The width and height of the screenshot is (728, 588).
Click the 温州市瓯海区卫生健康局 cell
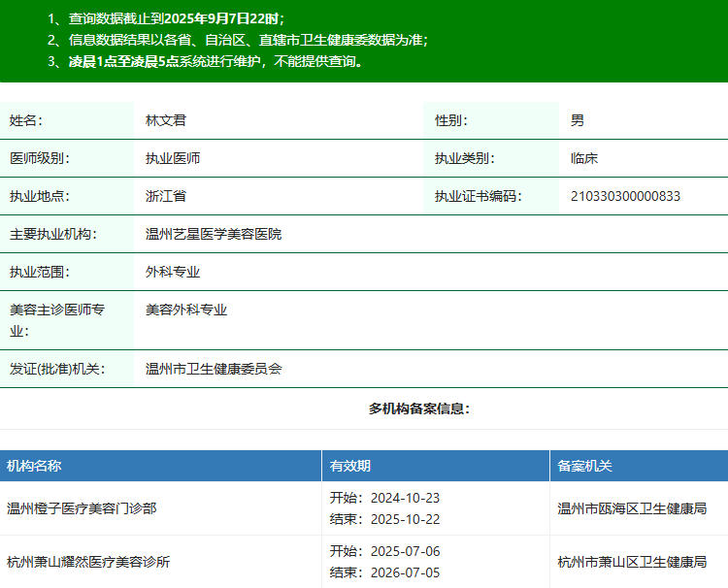tap(632, 507)
